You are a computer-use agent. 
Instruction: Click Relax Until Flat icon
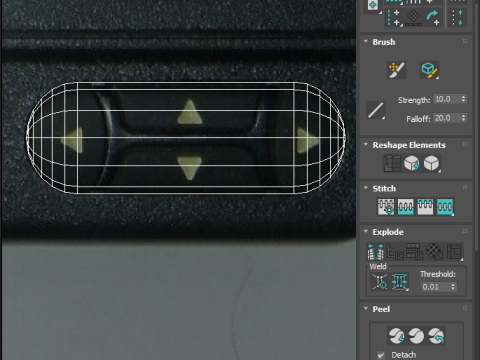coord(412,163)
